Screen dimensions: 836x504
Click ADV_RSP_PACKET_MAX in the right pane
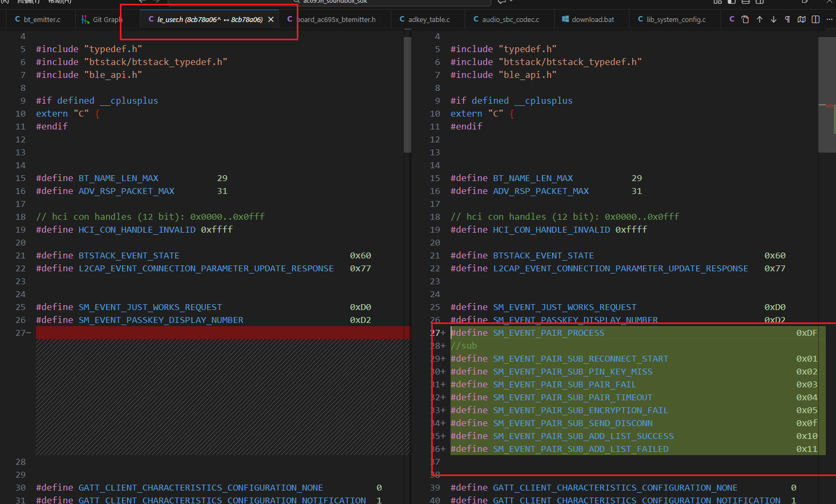pos(541,191)
